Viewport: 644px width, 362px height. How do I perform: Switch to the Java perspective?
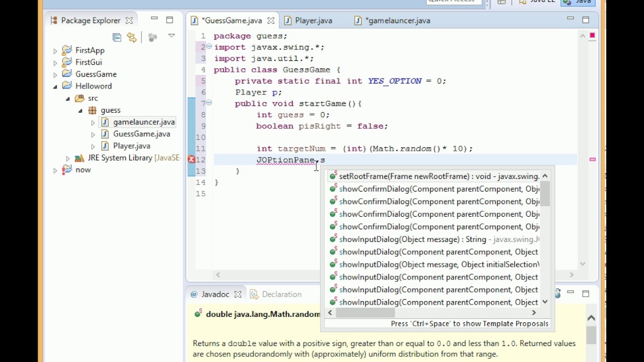click(x=577, y=2)
